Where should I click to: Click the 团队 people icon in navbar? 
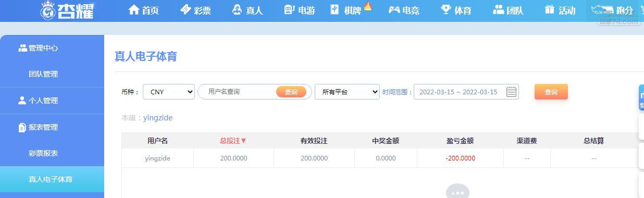[x=498, y=9]
